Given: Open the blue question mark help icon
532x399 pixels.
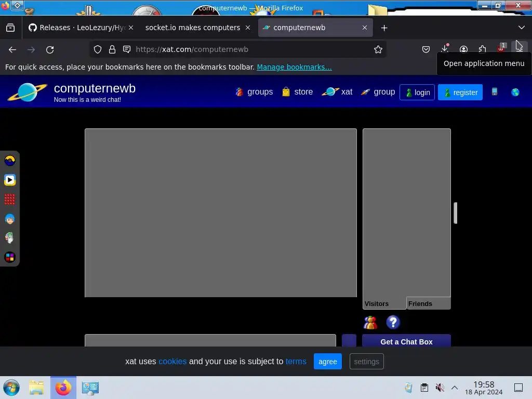Looking at the screenshot, I should click(393, 322).
